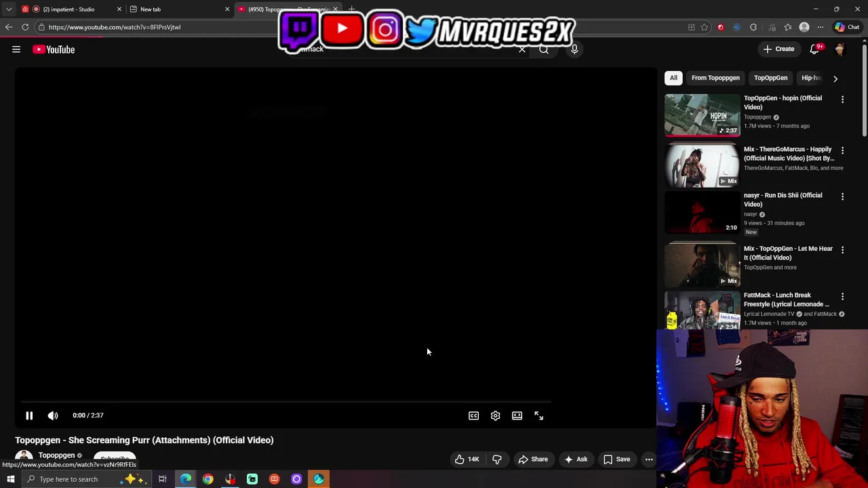Screen dimensions: 868x488
Task: Open the YouTube account avatar menu
Action: 840,49
